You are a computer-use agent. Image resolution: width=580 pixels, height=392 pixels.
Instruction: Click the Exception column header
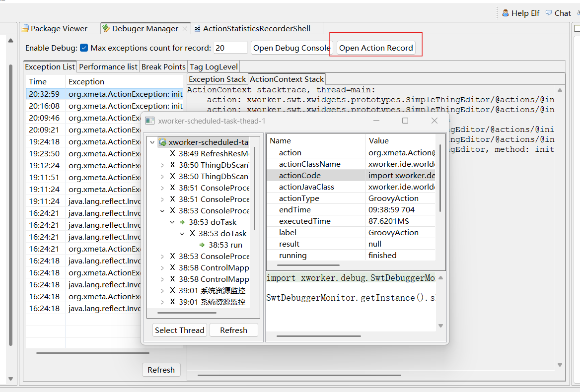pos(124,81)
